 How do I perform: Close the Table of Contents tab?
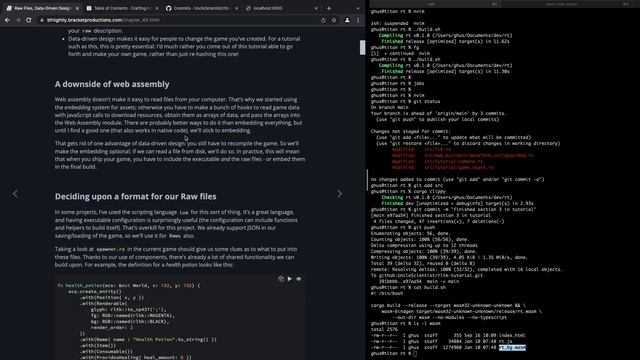point(157,8)
